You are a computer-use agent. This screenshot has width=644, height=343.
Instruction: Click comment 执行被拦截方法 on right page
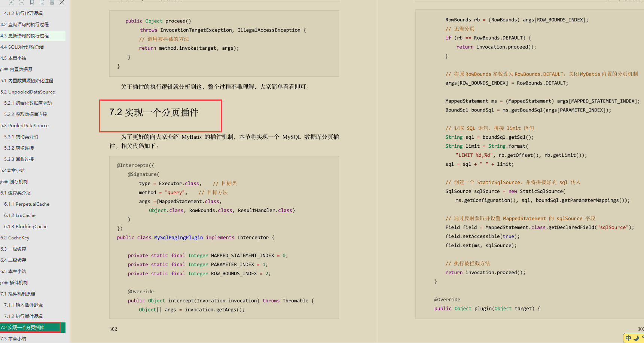pyautogui.click(x=468, y=263)
